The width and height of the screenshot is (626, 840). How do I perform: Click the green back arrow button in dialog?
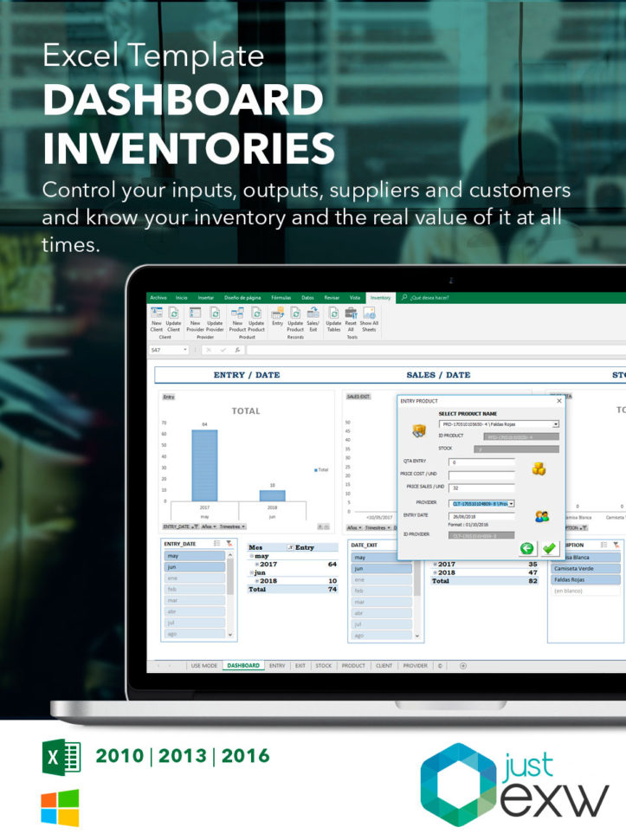(527, 548)
